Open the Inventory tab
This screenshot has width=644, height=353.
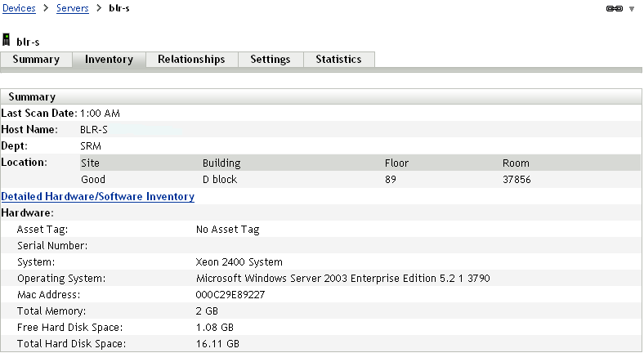click(109, 60)
